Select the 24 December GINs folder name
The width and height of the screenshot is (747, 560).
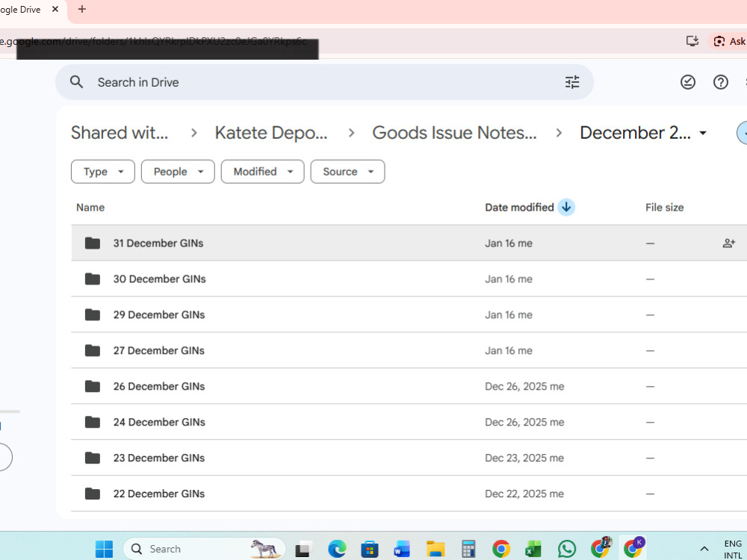159,422
